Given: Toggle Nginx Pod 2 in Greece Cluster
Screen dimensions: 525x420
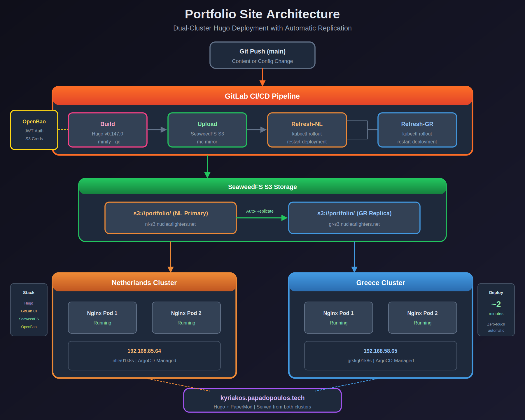Looking at the screenshot, I should click(x=422, y=317).
